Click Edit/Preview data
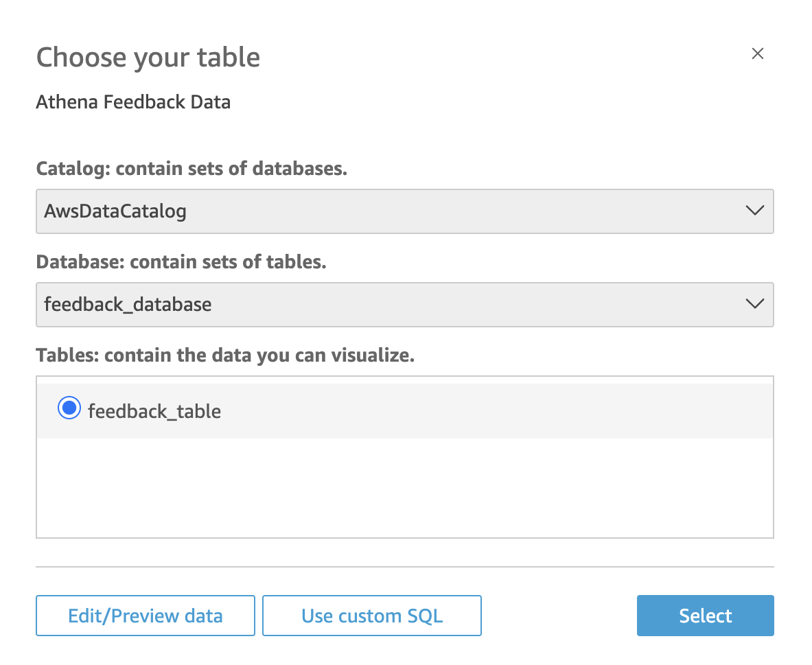This screenshot has width=812, height=665. (x=145, y=615)
